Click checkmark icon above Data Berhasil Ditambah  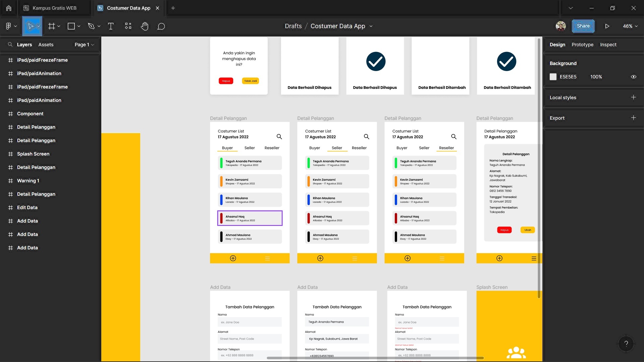[x=506, y=61]
